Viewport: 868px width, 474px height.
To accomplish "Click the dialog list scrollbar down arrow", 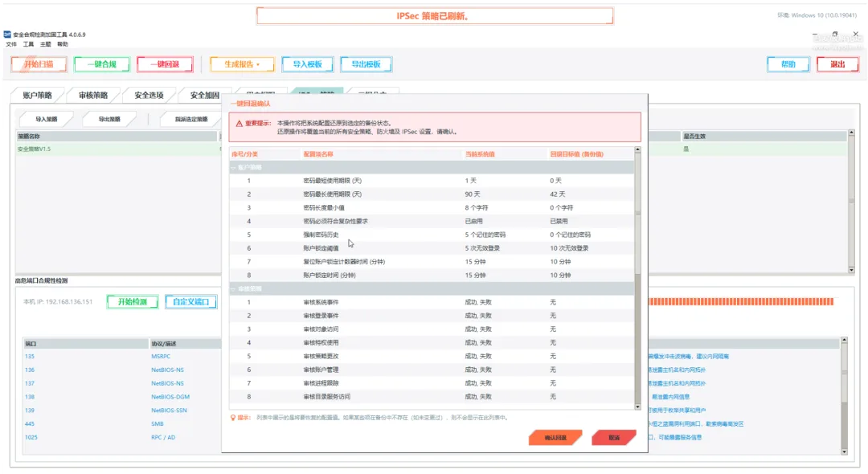I will click(x=637, y=407).
